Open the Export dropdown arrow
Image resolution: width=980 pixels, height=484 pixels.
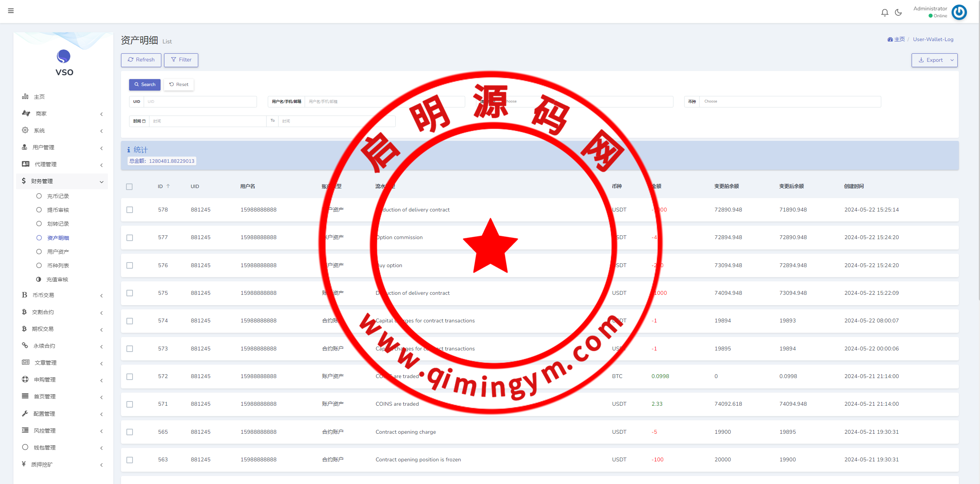click(952, 60)
